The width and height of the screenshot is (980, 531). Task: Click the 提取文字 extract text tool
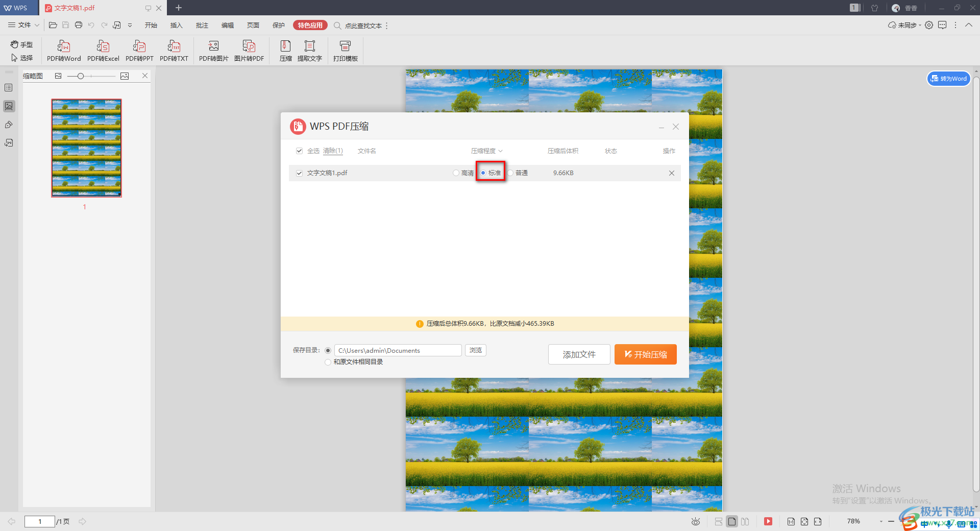310,51
